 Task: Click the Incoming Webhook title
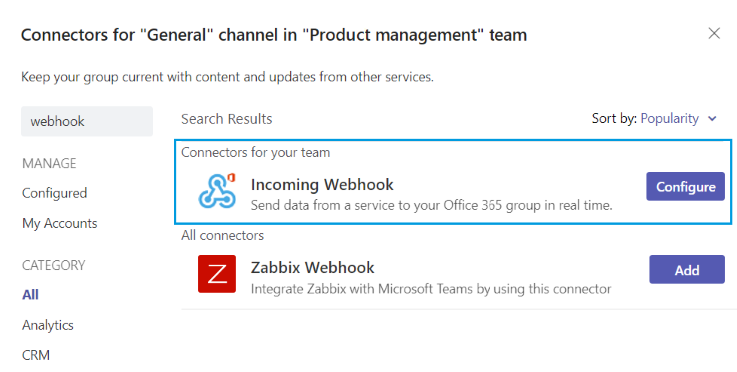pos(322,184)
